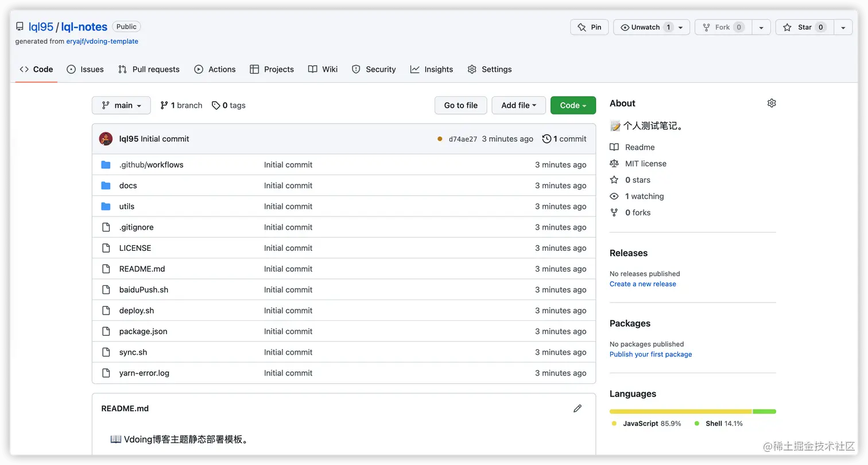
Task: Expand the Star lists dropdown arrow
Action: [x=842, y=27]
